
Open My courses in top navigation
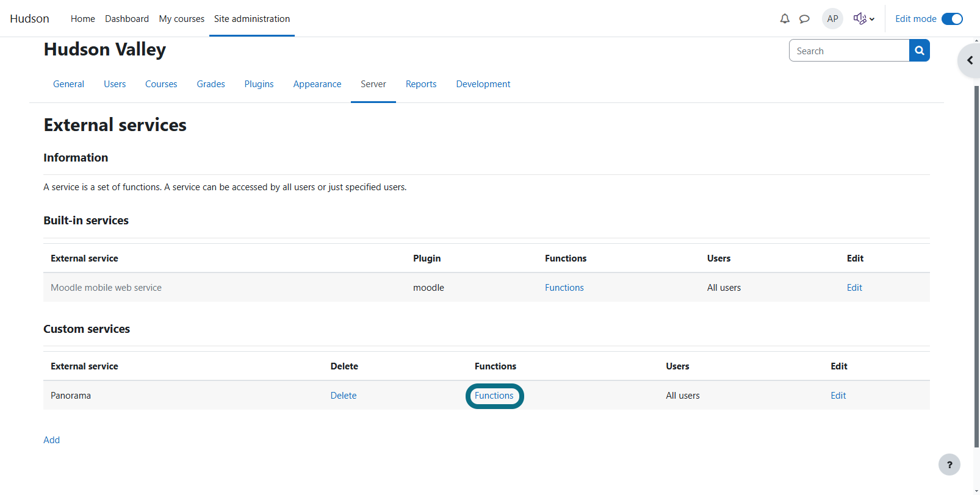[182, 19]
